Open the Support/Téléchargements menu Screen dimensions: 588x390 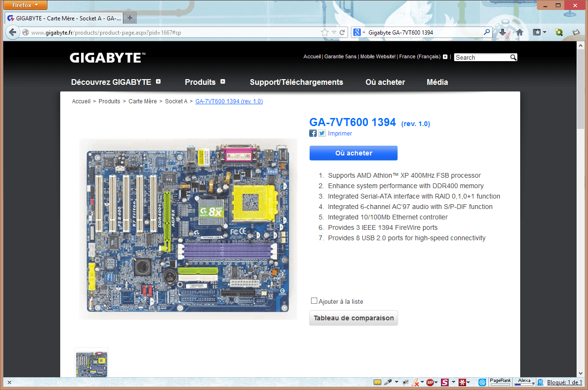(x=296, y=82)
